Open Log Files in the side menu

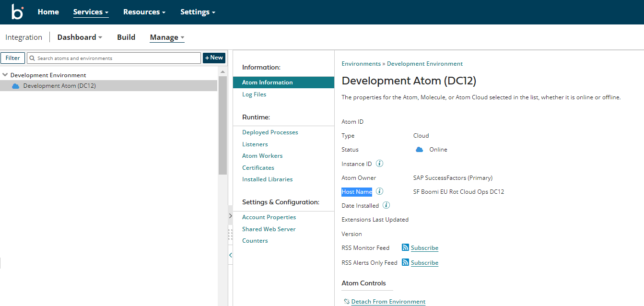[254, 94]
